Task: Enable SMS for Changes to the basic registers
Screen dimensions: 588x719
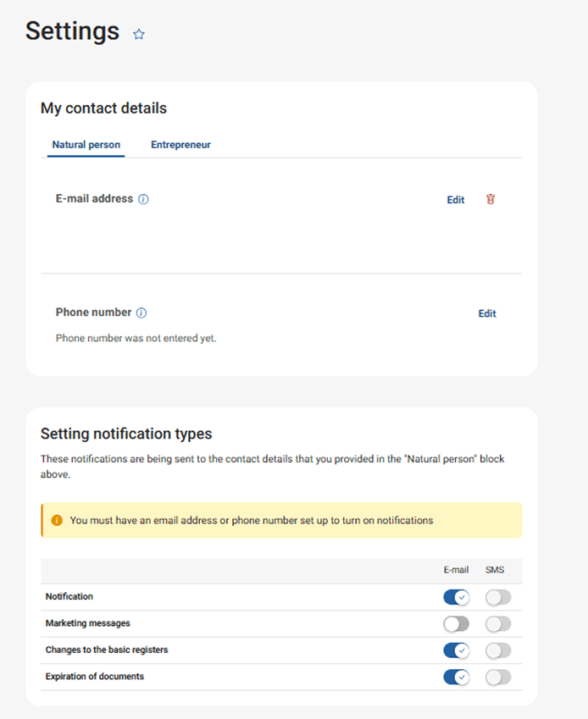Action: pyautogui.click(x=497, y=650)
